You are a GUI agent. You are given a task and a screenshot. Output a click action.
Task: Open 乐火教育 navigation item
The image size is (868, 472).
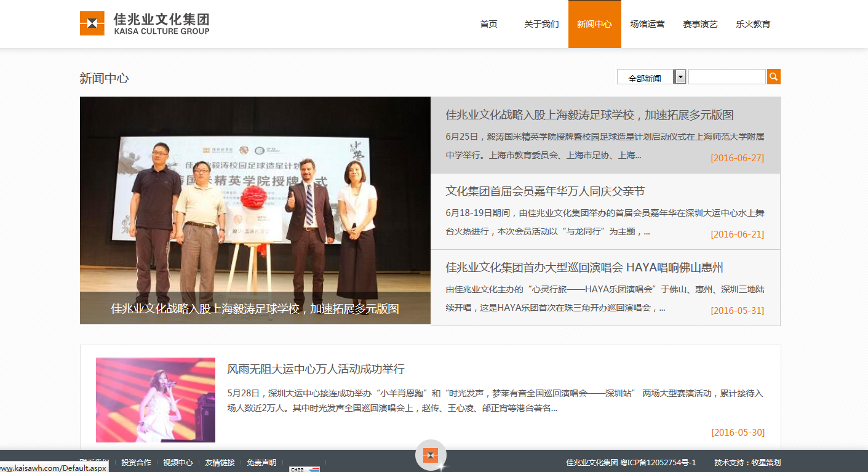pos(753,24)
